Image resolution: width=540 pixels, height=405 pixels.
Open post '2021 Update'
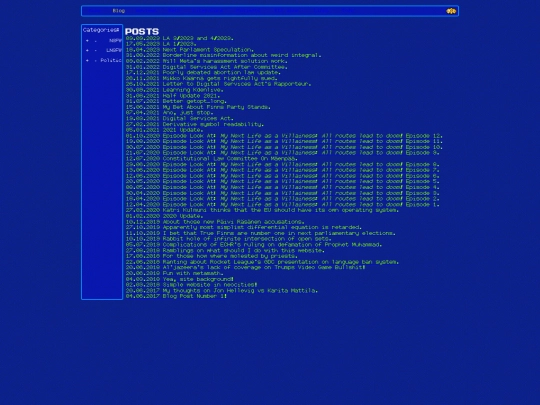183,130
